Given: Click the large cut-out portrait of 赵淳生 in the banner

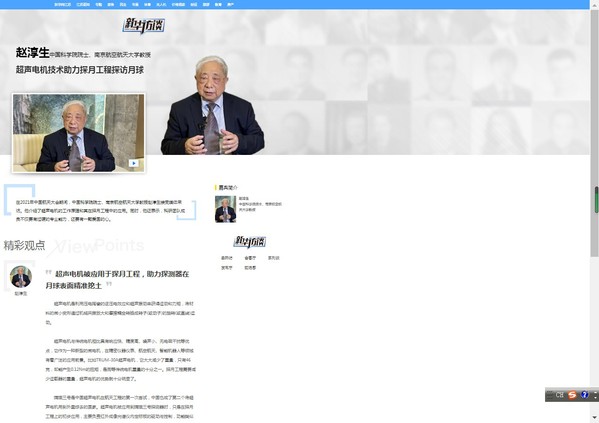Looking at the screenshot, I should point(212,105).
